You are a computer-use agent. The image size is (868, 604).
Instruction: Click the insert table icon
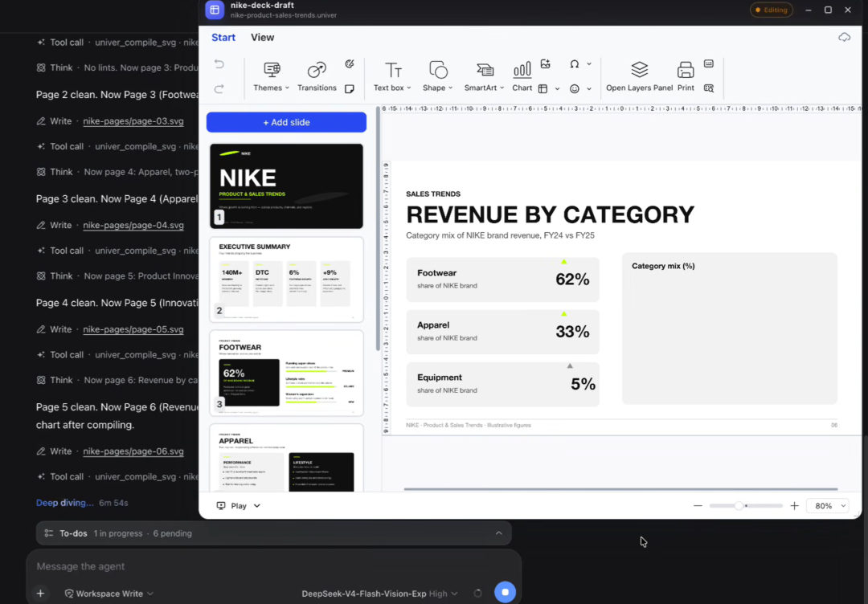coord(542,88)
